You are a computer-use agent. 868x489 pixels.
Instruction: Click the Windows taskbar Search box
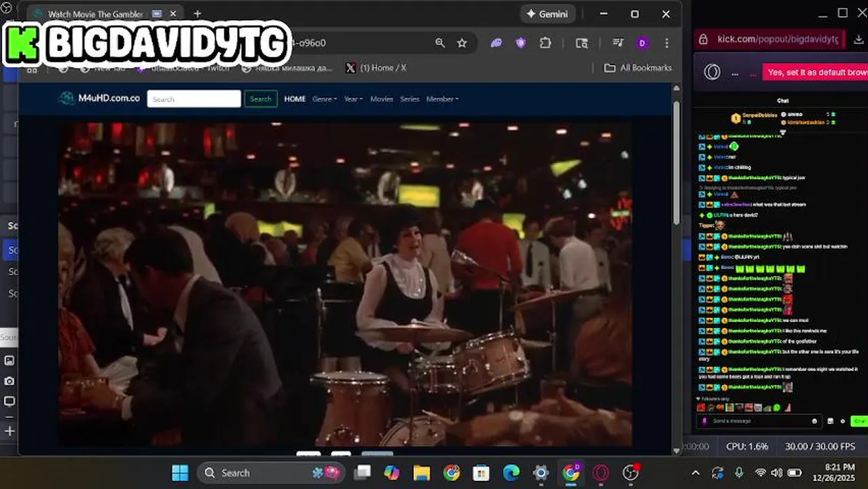click(x=270, y=473)
